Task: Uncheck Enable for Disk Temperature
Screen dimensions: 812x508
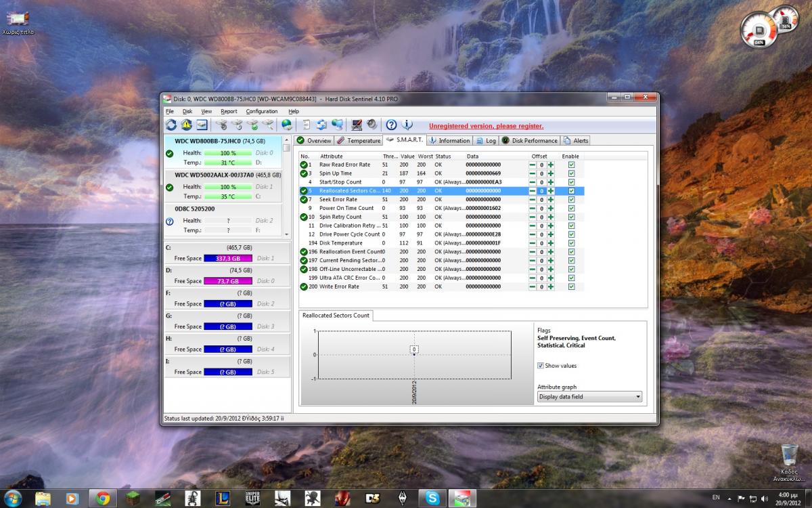Action: coord(571,243)
